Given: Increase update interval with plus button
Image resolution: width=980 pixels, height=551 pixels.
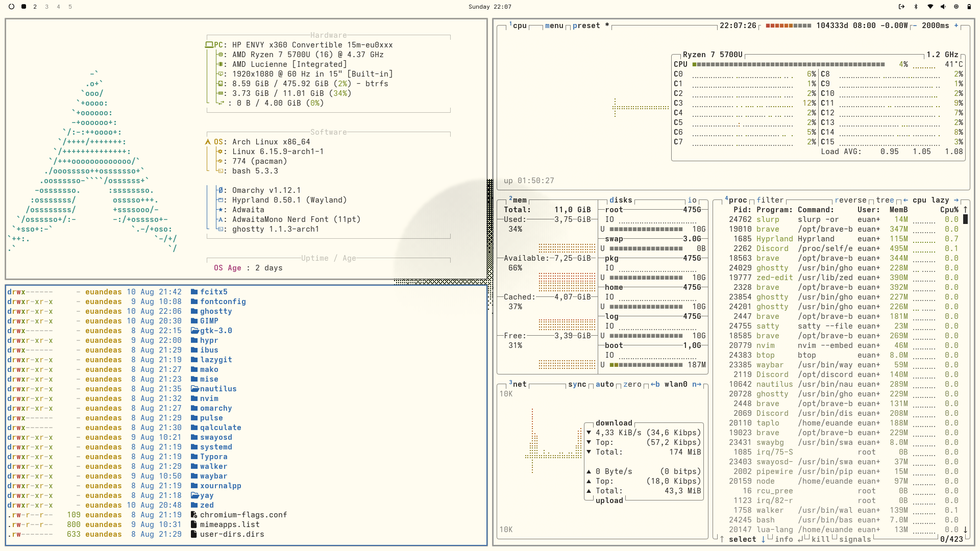Looking at the screenshot, I should 956,26.
